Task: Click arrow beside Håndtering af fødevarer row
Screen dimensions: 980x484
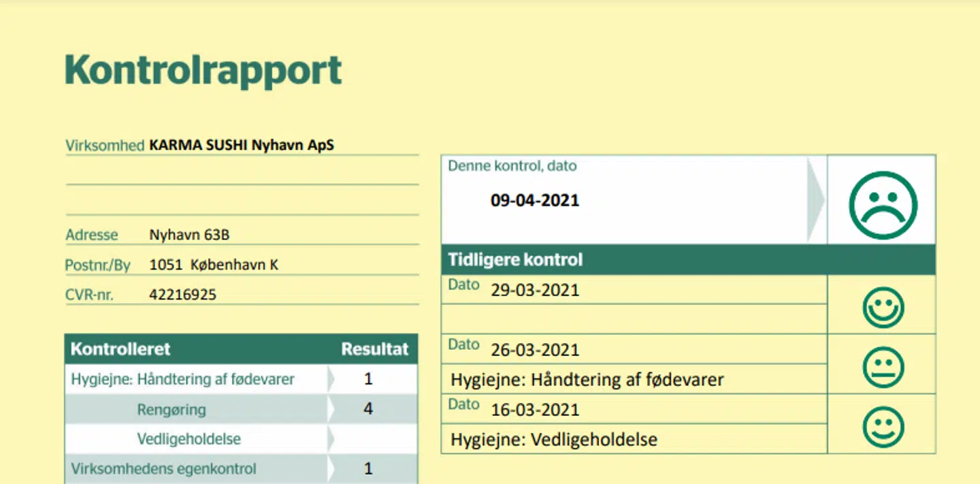Action: [x=331, y=379]
